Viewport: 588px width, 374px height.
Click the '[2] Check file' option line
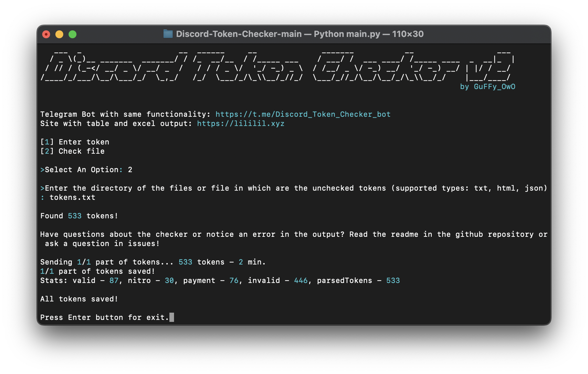[x=73, y=151]
